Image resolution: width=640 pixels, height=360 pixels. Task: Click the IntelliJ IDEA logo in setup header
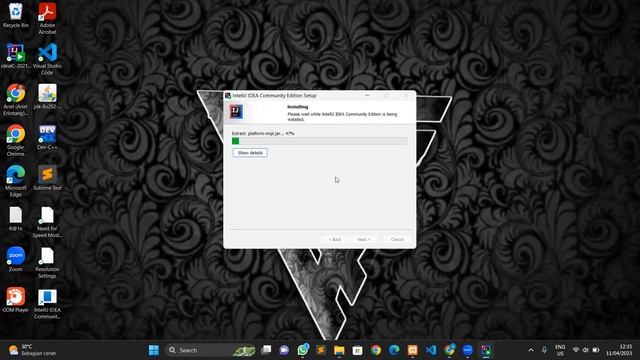point(236,111)
